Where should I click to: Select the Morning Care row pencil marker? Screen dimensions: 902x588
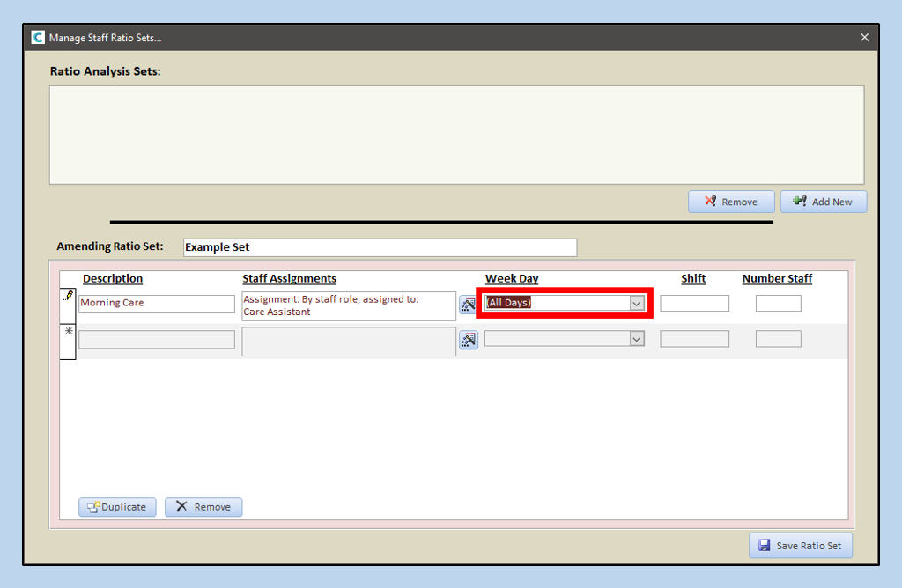pyautogui.click(x=68, y=298)
